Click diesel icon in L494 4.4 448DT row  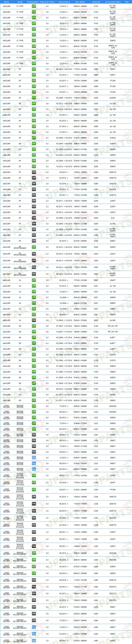click(x=34, y=620)
